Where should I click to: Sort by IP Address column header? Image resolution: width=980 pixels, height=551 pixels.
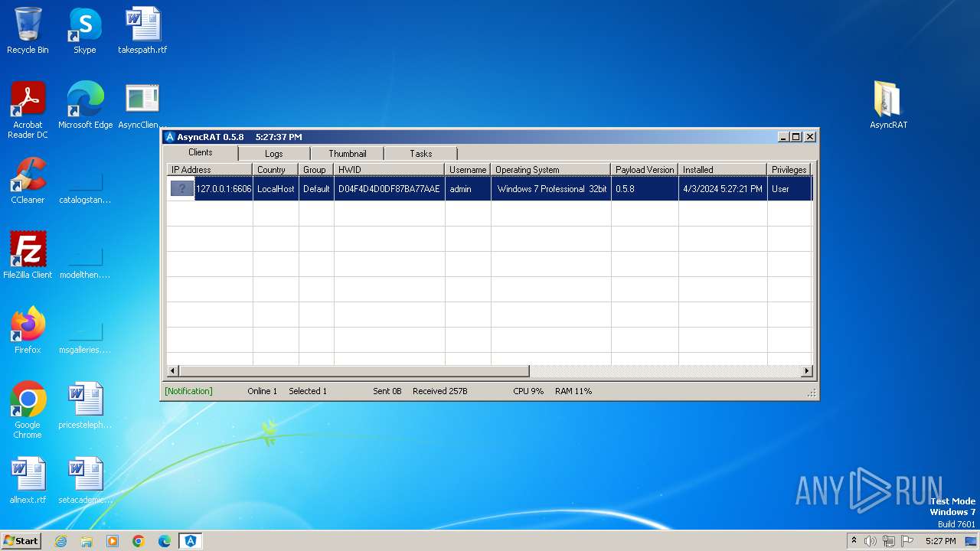[210, 169]
